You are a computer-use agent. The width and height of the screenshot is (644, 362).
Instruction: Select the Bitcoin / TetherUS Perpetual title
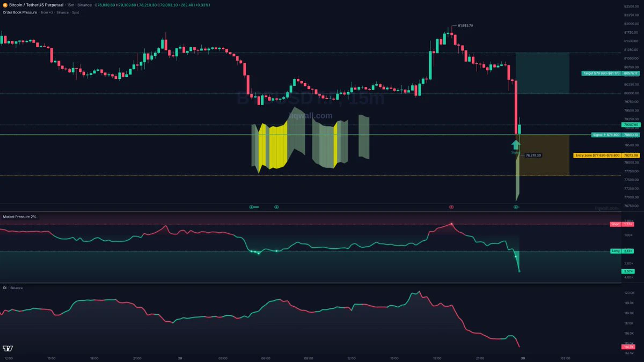coord(37,5)
